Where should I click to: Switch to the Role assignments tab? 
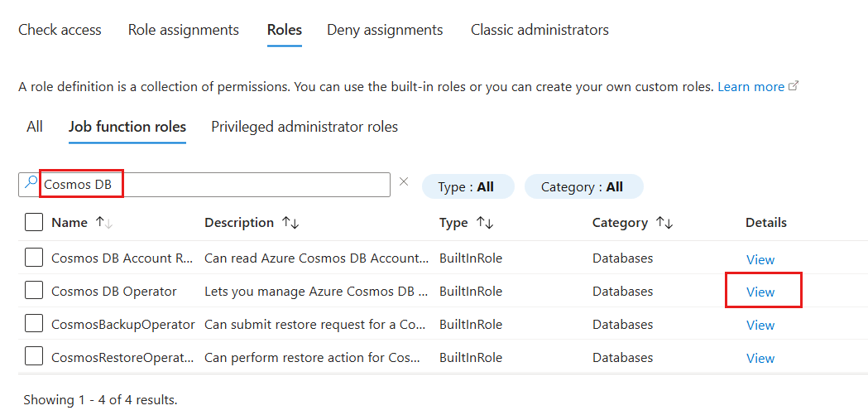coord(183,30)
